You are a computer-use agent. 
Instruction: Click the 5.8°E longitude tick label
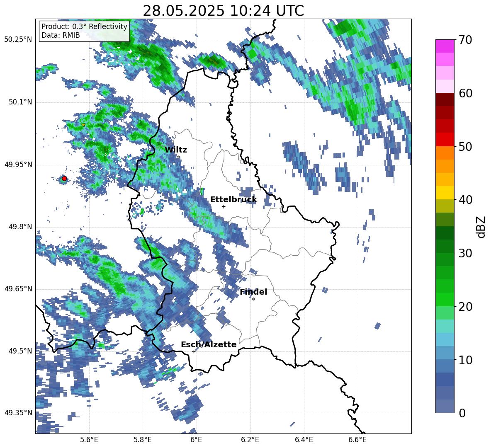pyautogui.click(x=143, y=440)
